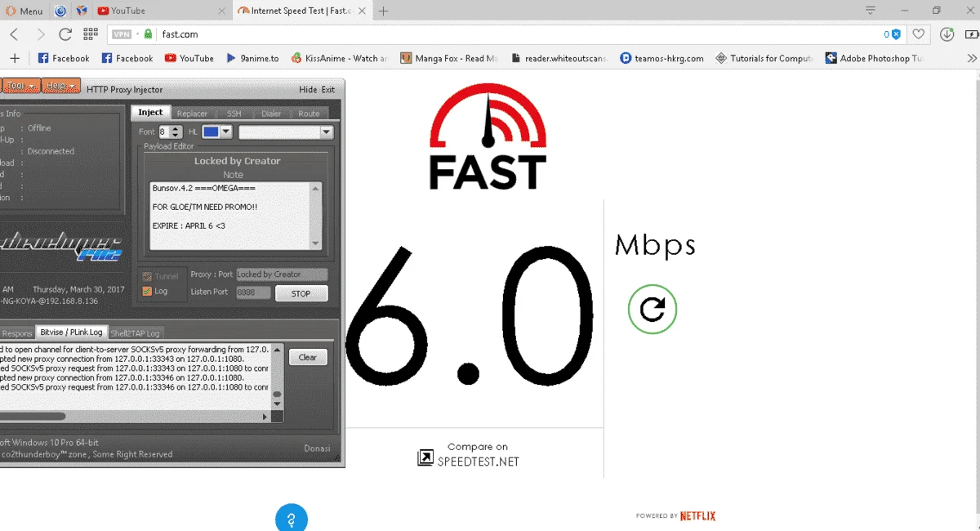Click the browser forward arrow

(x=40, y=34)
